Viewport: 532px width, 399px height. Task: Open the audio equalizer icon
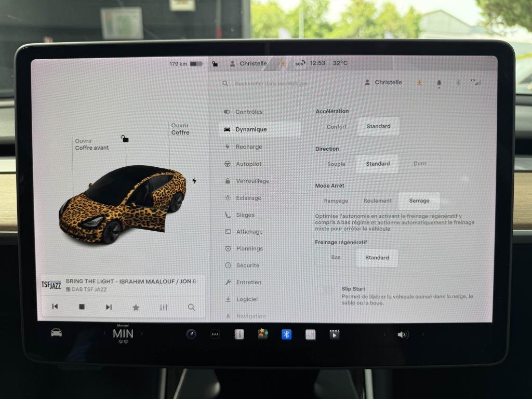pyautogui.click(x=164, y=307)
